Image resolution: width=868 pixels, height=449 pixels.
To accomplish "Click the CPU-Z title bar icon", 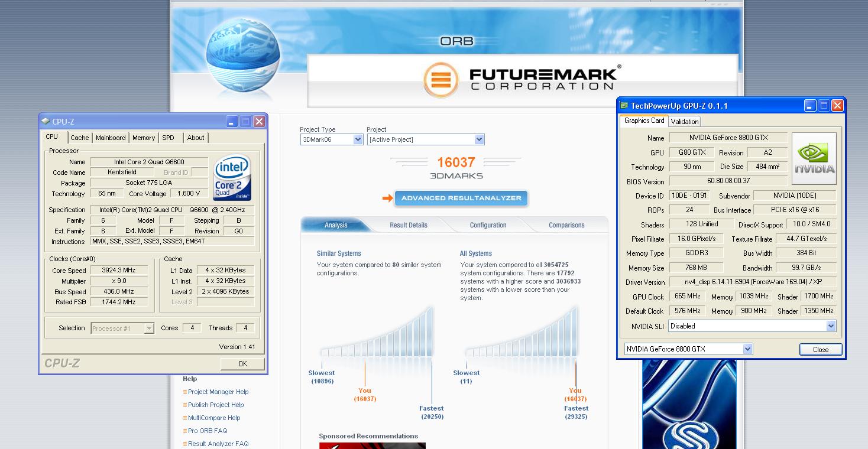I will tap(46, 121).
